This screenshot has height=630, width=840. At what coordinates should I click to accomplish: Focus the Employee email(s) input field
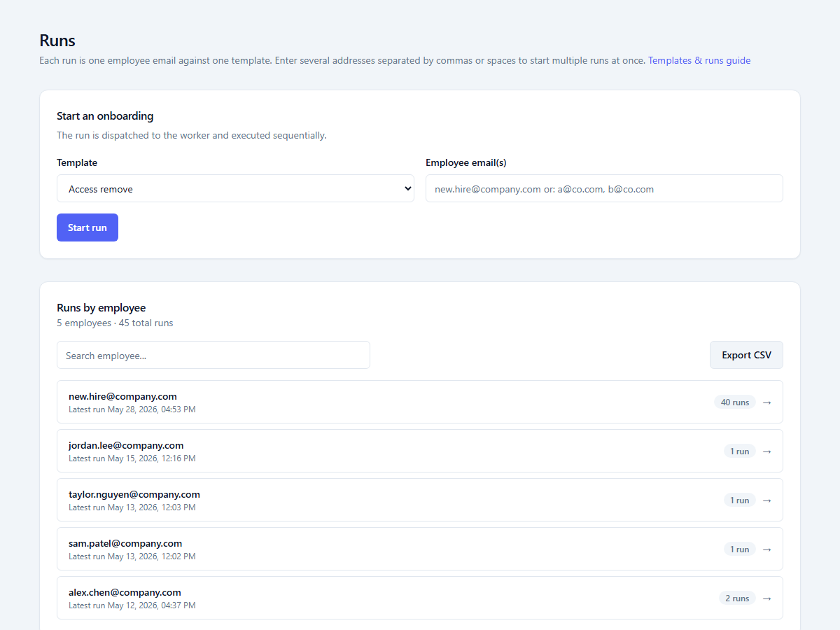[604, 188]
